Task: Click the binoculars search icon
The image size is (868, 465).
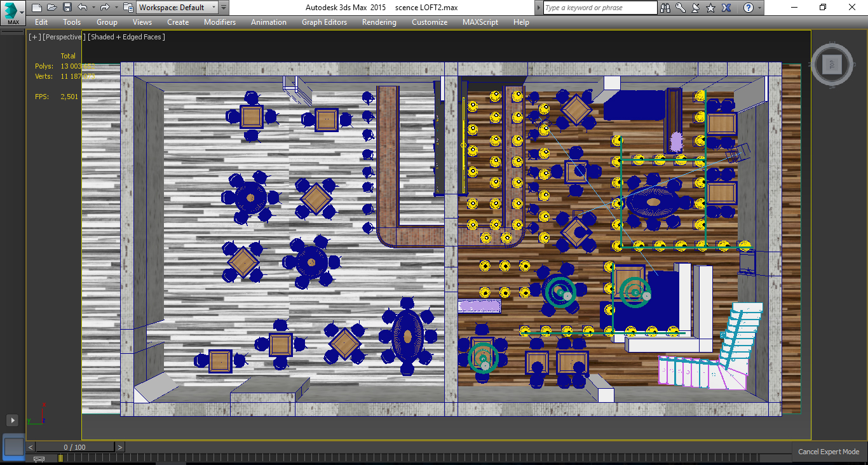Action: (x=665, y=8)
